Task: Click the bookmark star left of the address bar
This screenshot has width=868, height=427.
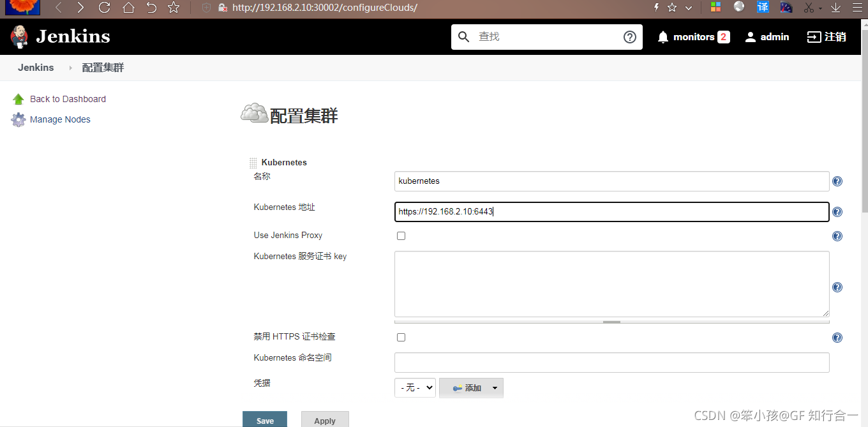Action: [x=174, y=8]
